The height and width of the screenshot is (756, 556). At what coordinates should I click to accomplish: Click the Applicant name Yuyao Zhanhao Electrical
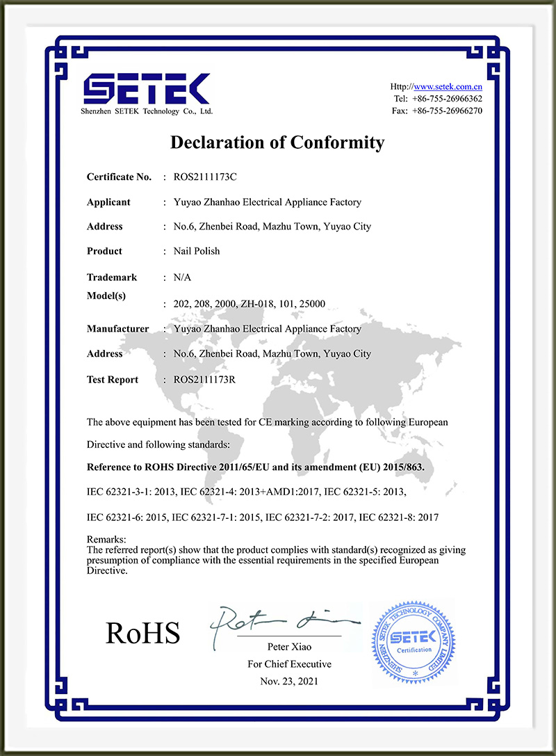[268, 202]
